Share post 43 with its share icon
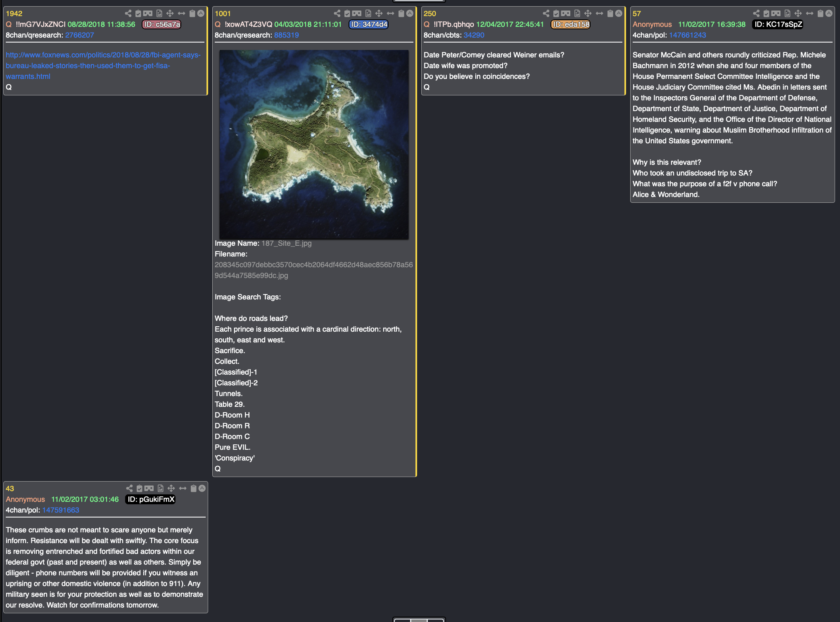 [129, 488]
